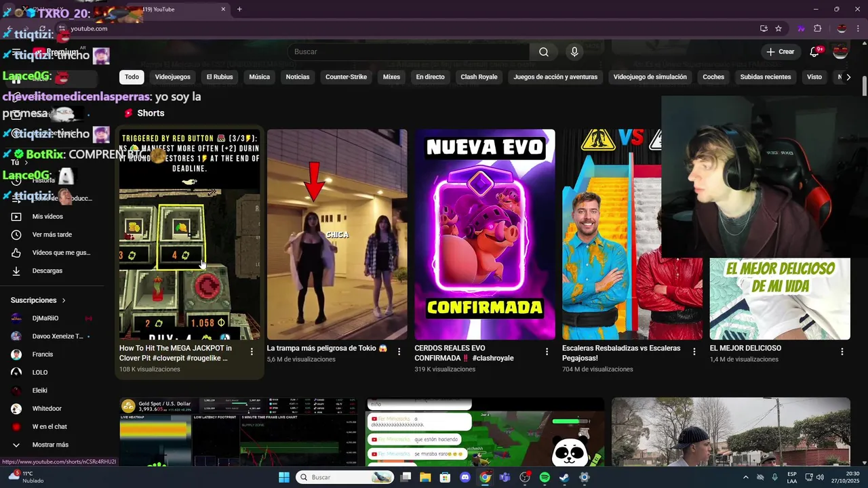Image resolution: width=868 pixels, height=488 pixels.
Task: Click the youtube.com address bar
Action: (407, 28)
